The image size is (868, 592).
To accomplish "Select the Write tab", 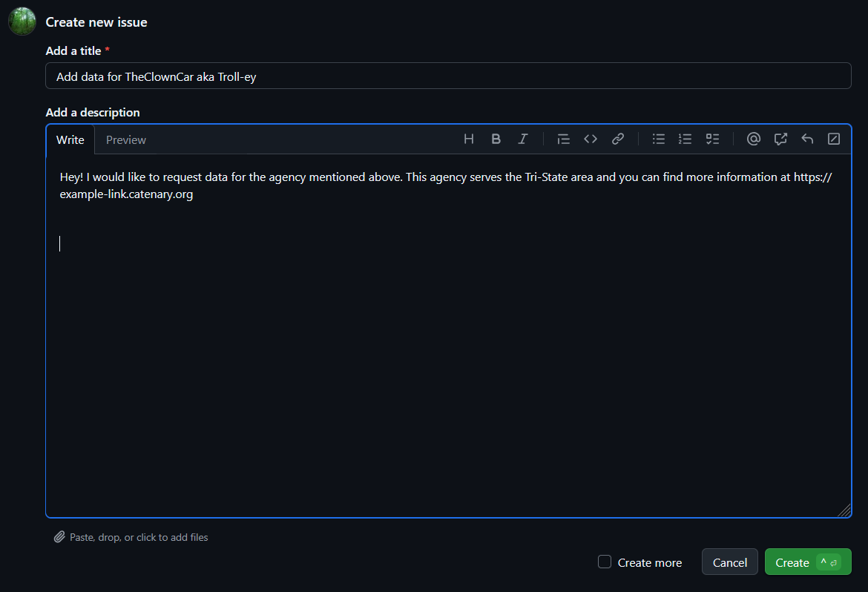I will click(x=70, y=139).
